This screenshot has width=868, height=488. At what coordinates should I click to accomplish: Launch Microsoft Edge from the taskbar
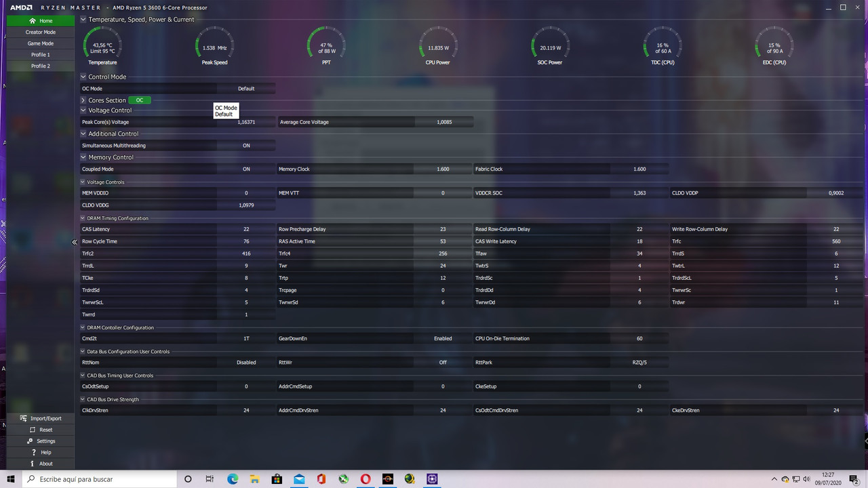pyautogui.click(x=233, y=479)
